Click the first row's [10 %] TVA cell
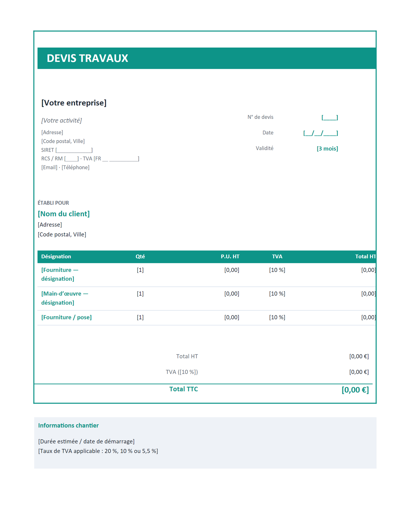Image resolution: width=411 pixels, height=532 pixels. tap(277, 270)
